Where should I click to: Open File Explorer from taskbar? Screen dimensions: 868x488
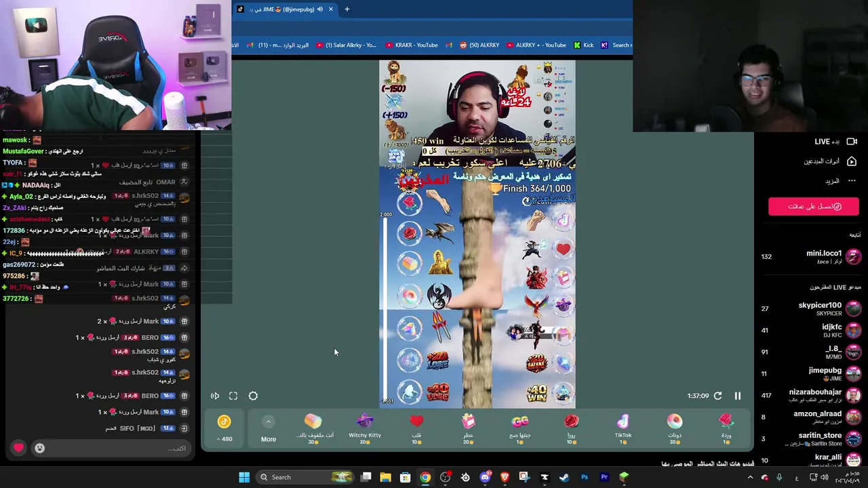[385, 477]
